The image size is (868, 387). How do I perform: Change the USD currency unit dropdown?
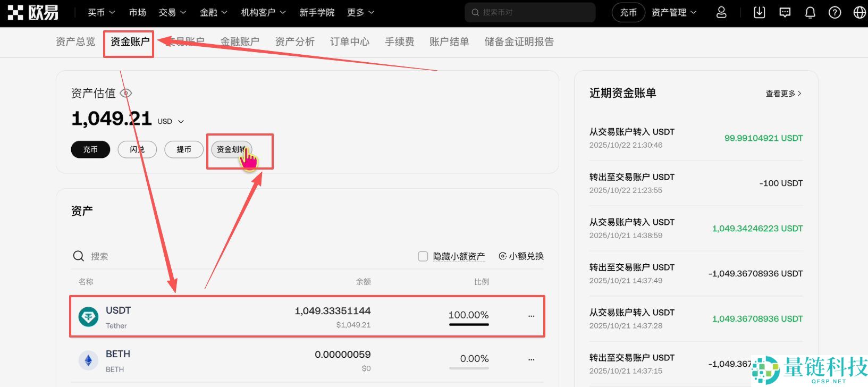[171, 121]
